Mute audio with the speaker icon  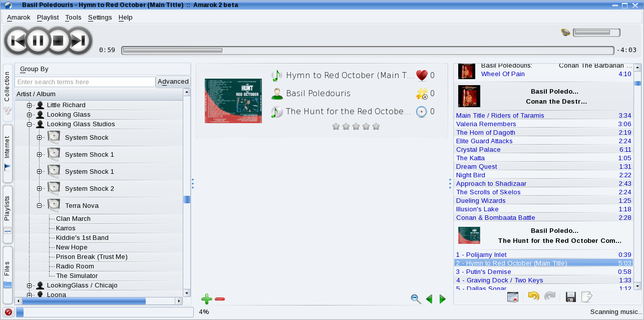coord(565,33)
